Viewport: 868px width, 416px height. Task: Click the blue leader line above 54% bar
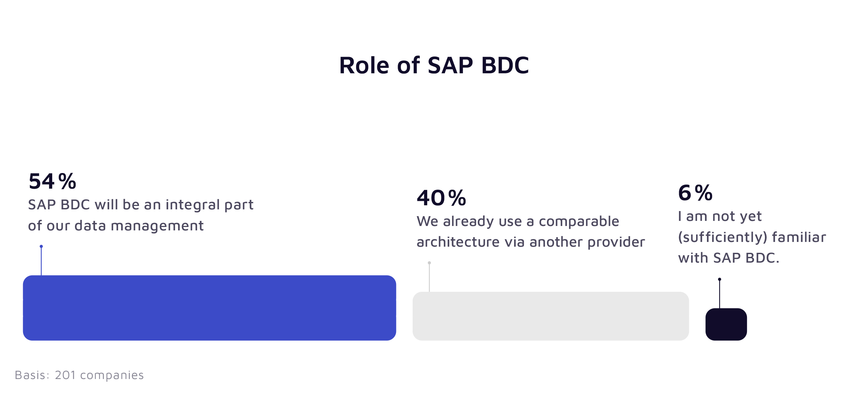pyautogui.click(x=41, y=262)
